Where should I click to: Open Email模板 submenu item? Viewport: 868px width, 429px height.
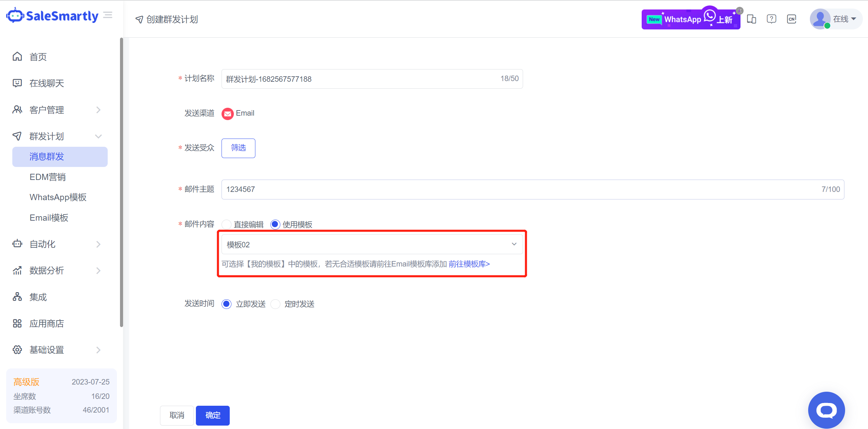(49, 218)
